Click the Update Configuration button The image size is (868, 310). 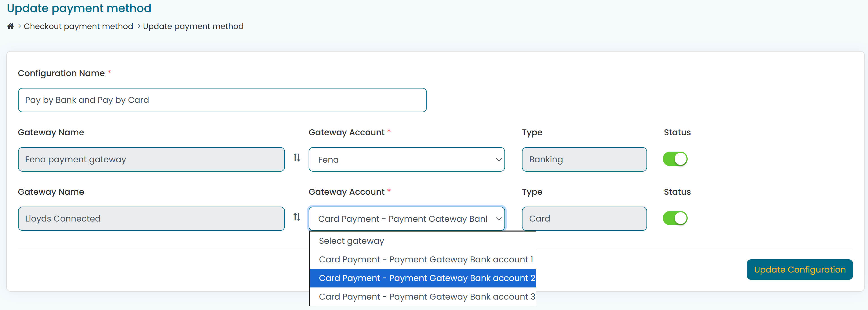point(799,269)
